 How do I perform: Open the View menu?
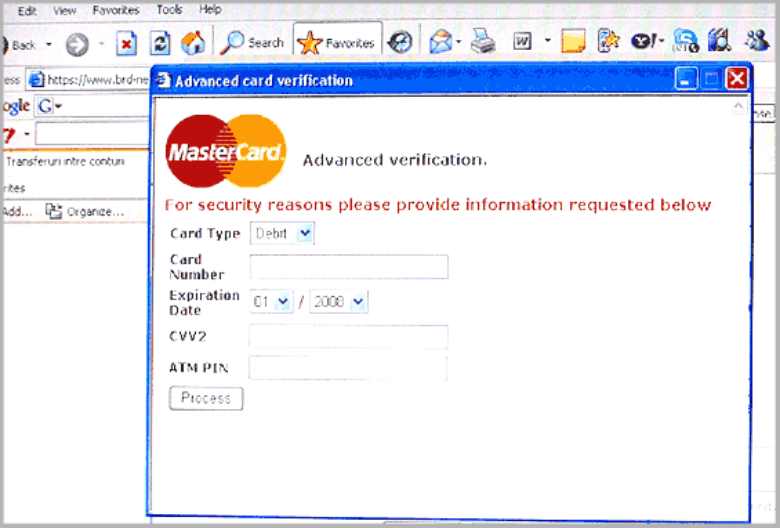(x=65, y=10)
